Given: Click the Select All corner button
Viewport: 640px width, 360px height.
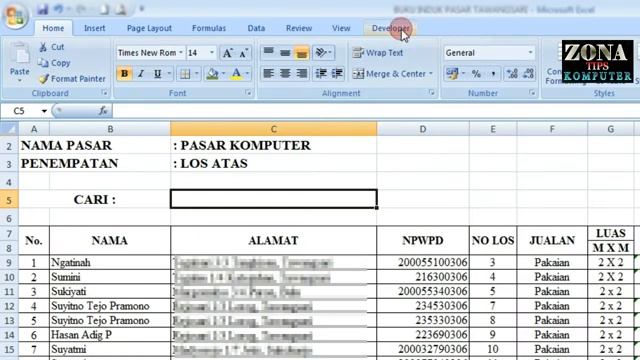Looking at the screenshot, I should (9, 129).
